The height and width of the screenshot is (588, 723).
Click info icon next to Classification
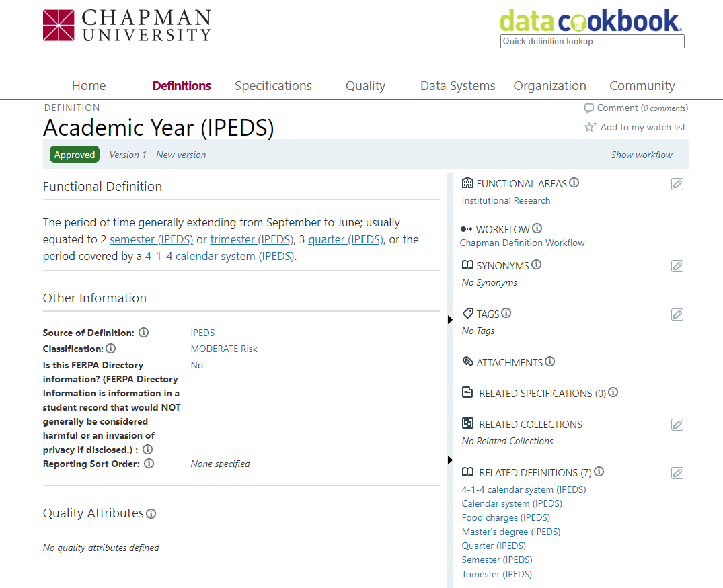111,349
